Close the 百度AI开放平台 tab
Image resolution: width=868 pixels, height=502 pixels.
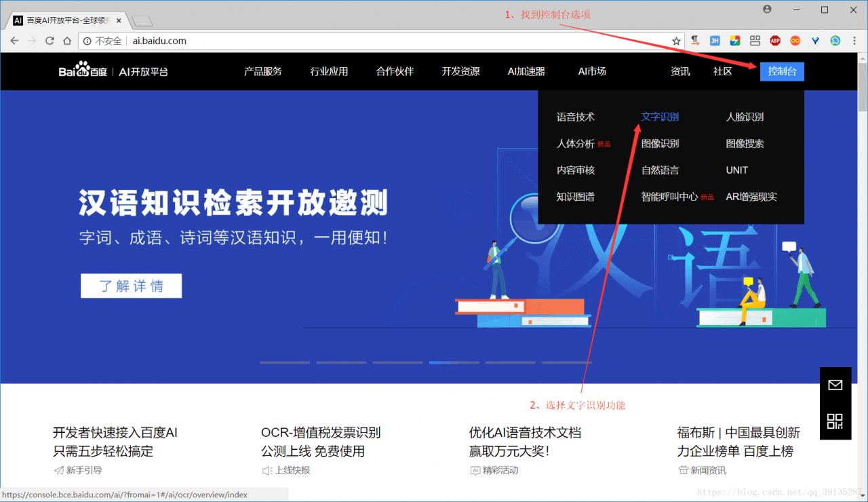click(x=120, y=20)
